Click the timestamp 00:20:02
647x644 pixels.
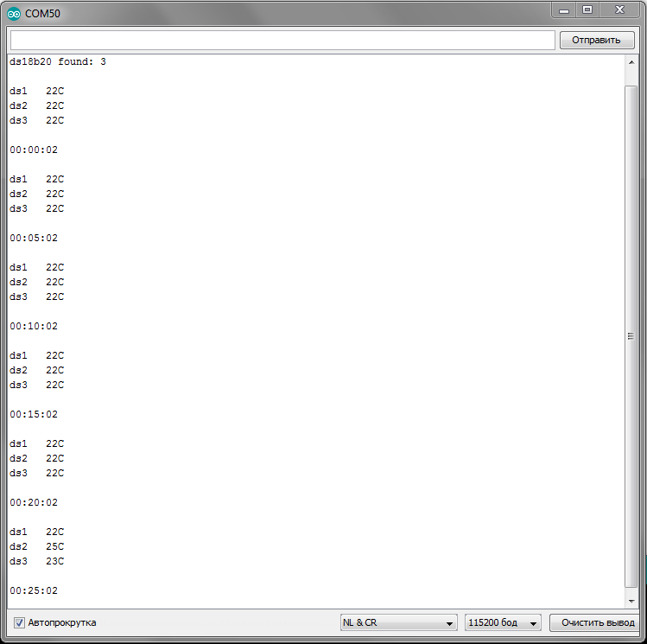[34, 502]
